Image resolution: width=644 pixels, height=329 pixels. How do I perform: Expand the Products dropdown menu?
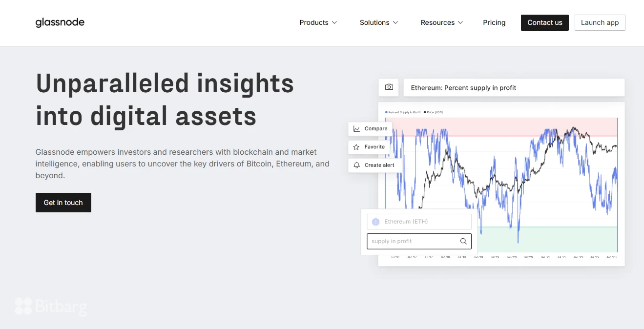pos(318,22)
